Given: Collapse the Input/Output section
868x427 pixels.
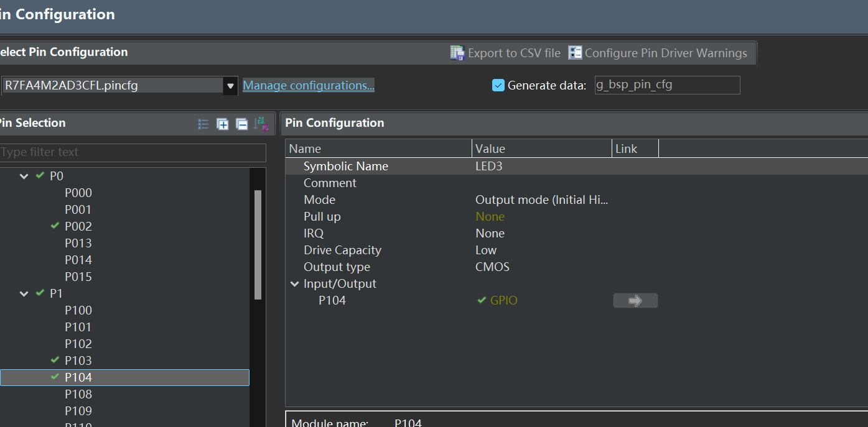Looking at the screenshot, I should pyautogui.click(x=294, y=284).
